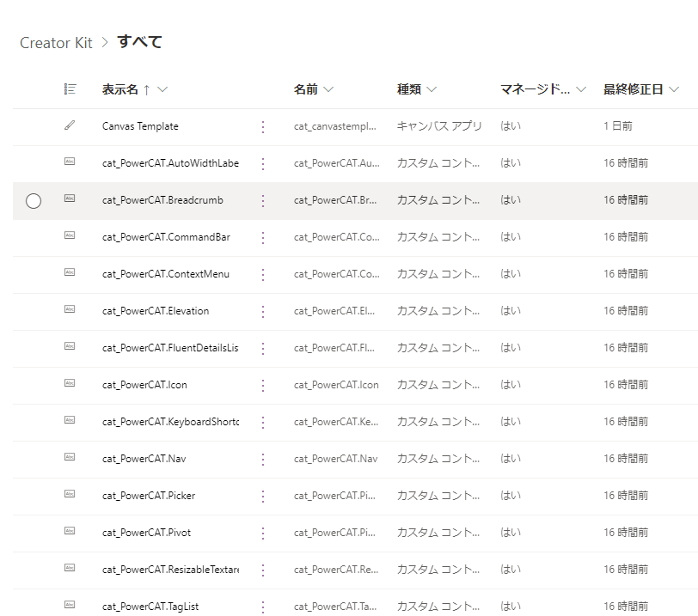Go back to Creator Kit breadcrumb

point(56,43)
